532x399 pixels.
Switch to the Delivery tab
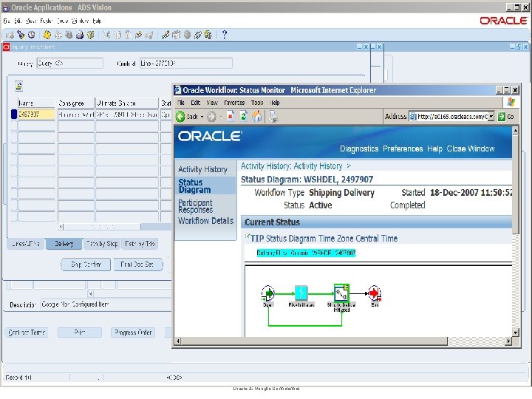click(x=64, y=244)
